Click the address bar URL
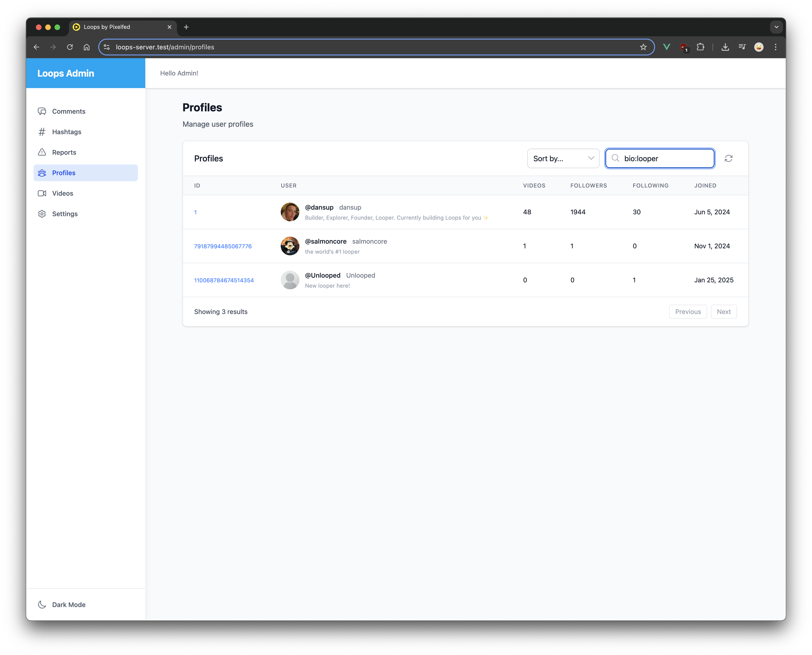The height and width of the screenshot is (655, 812). coord(165,47)
